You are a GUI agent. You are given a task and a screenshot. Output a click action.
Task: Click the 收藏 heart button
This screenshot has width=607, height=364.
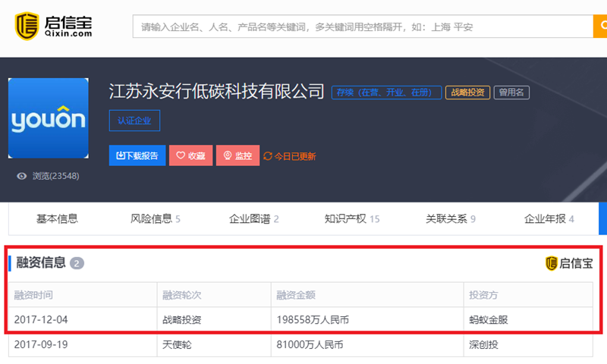click(x=190, y=155)
